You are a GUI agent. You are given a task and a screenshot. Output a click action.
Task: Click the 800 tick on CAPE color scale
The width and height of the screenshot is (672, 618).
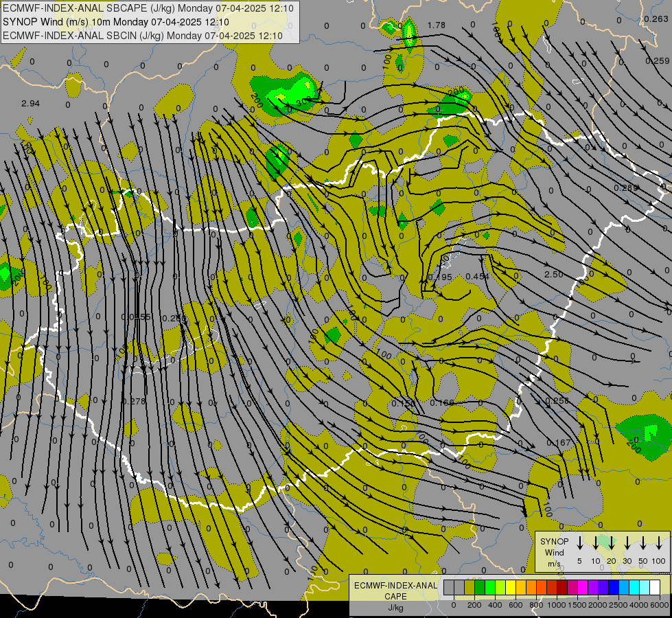536,605
